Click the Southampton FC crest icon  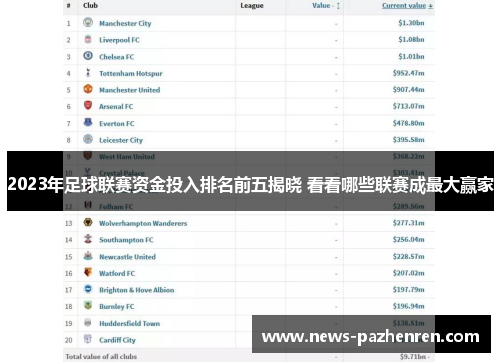(88, 239)
